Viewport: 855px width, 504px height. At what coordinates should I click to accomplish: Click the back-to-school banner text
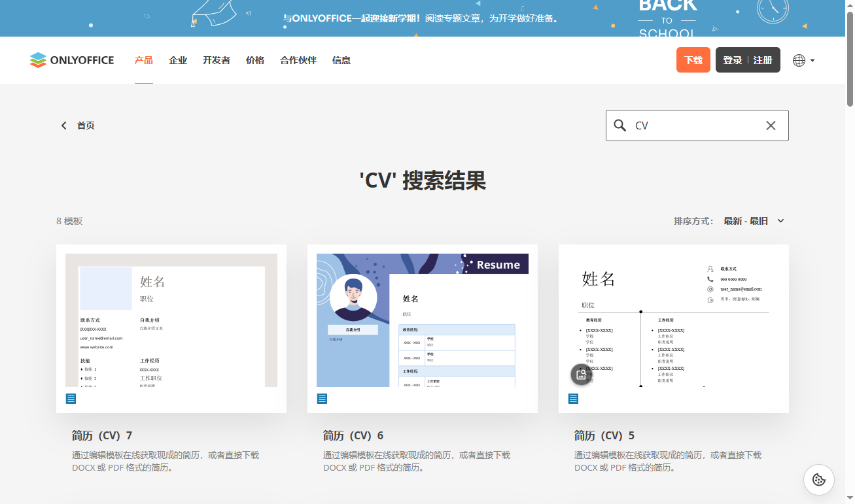pyautogui.click(x=422, y=19)
